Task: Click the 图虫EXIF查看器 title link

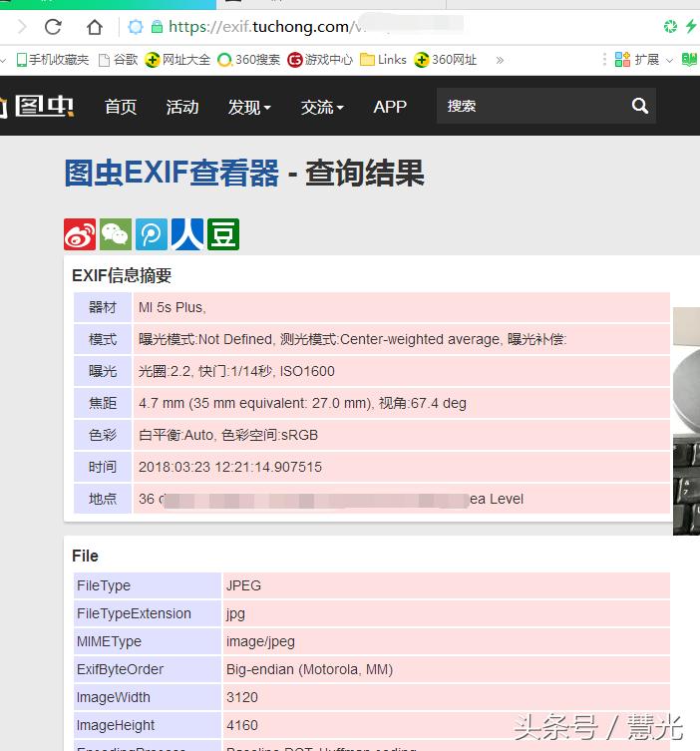Action: point(172,173)
